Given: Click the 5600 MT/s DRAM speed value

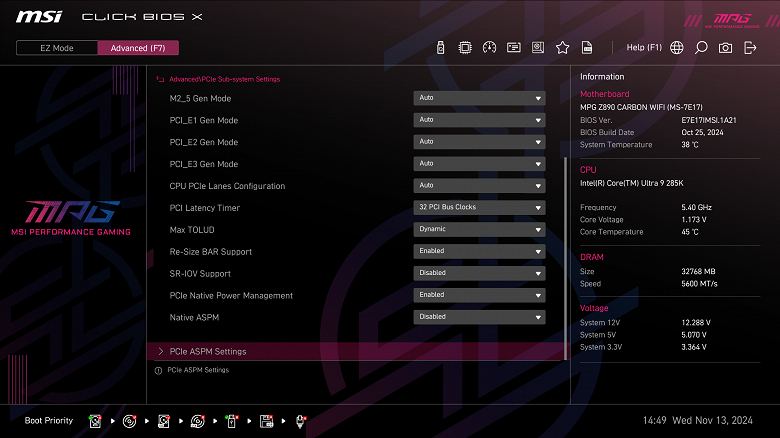Looking at the screenshot, I should click(x=699, y=284).
